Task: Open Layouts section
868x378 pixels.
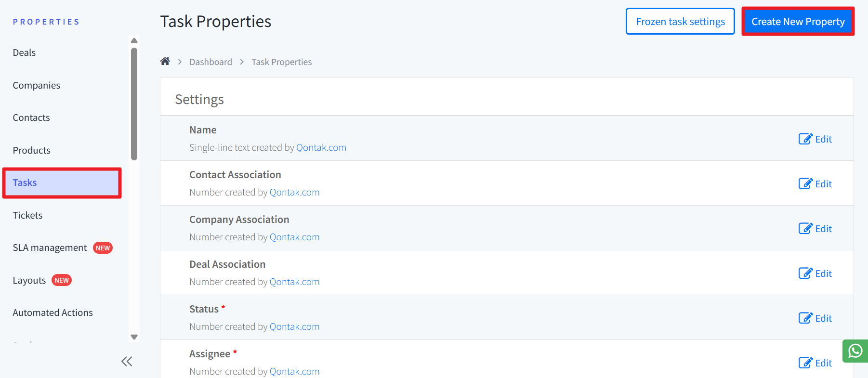Action: pyautogui.click(x=29, y=281)
